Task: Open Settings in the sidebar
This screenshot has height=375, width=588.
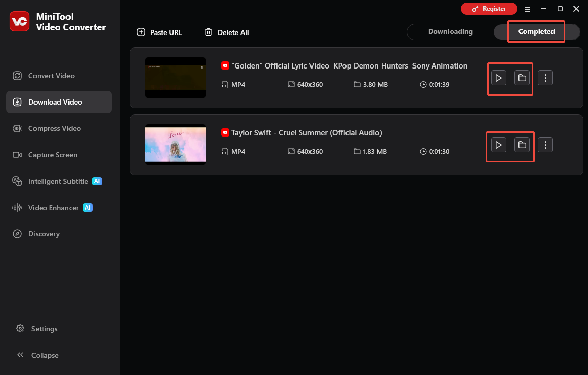Action: (x=37, y=329)
